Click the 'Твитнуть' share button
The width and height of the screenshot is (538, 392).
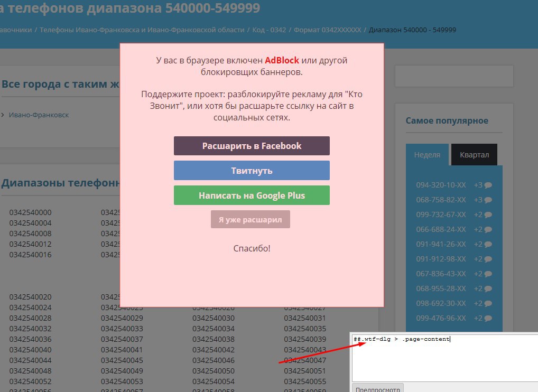point(252,171)
